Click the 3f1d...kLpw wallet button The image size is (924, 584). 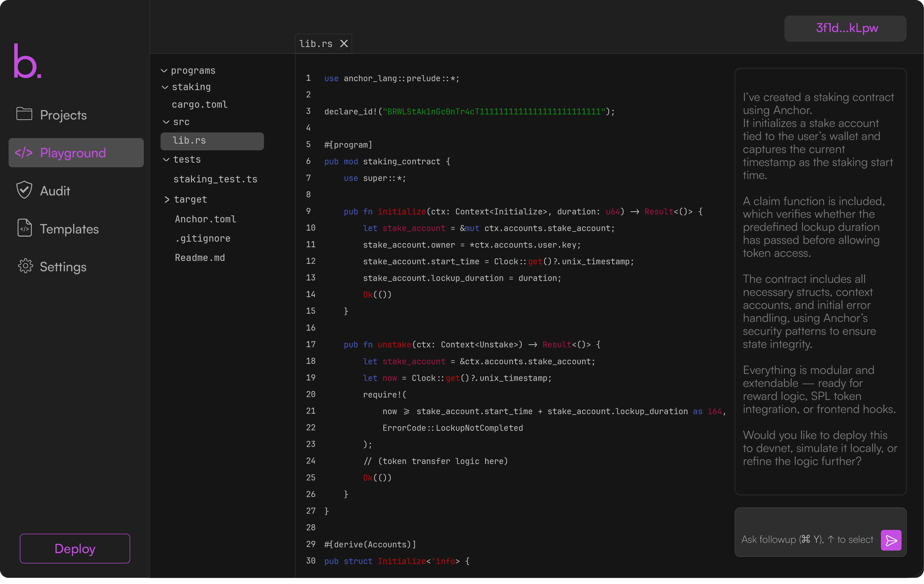coord(845,28)
